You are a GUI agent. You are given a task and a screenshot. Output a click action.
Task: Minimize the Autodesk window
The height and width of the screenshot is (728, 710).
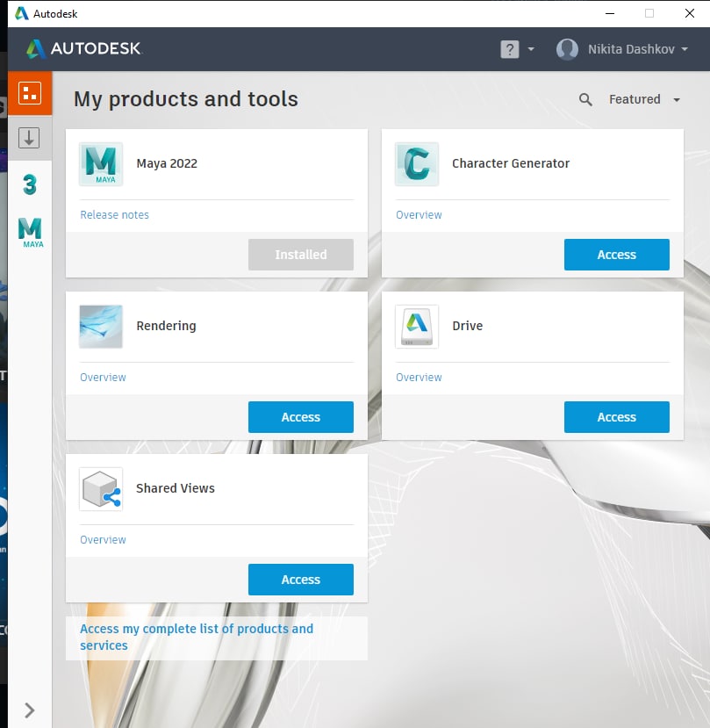point(610,13)
